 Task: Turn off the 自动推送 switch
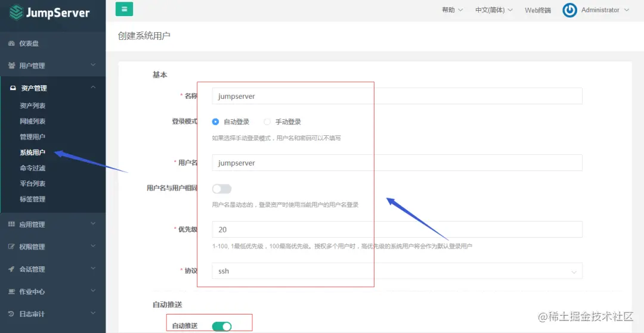tap(222, 326)
